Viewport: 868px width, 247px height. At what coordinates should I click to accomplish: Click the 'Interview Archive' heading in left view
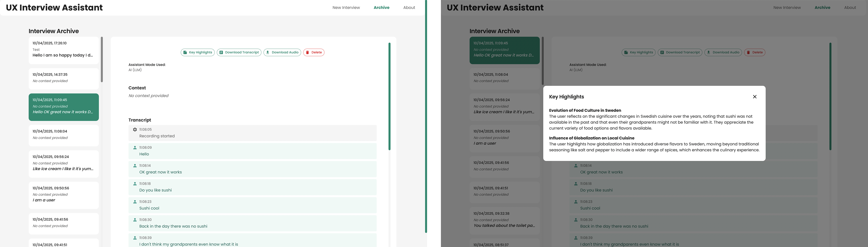(x=54, y=31)
